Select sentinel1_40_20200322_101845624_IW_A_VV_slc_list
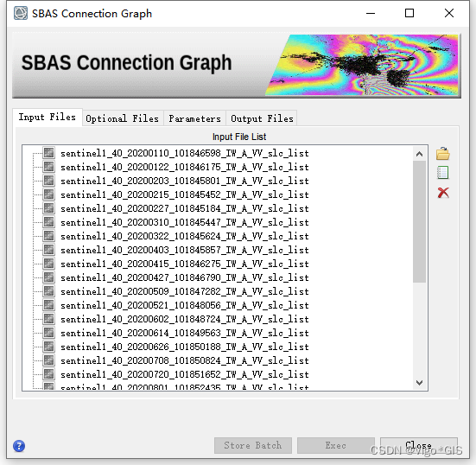Image resolution: width=476 pixels, height=465 pixels. pyautogui.click(x=185, y=236)
